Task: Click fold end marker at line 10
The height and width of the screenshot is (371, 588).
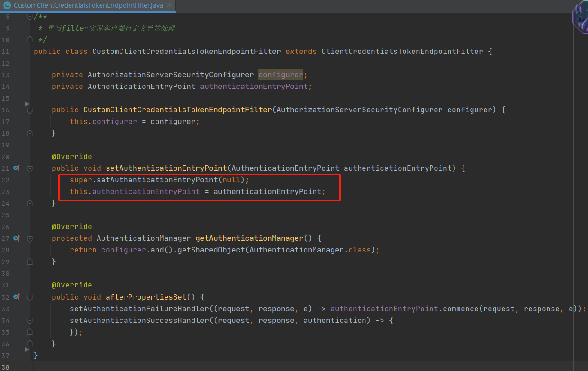Action: [x=30, y=40]
